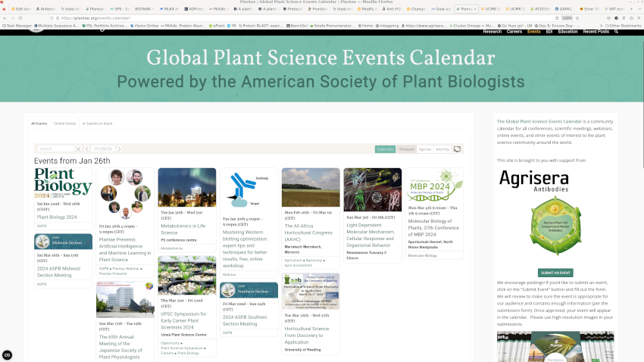Open the 01/26/24 date picker
The height and width of the screenshot is (362, 644).
click(x=103, y=149)
